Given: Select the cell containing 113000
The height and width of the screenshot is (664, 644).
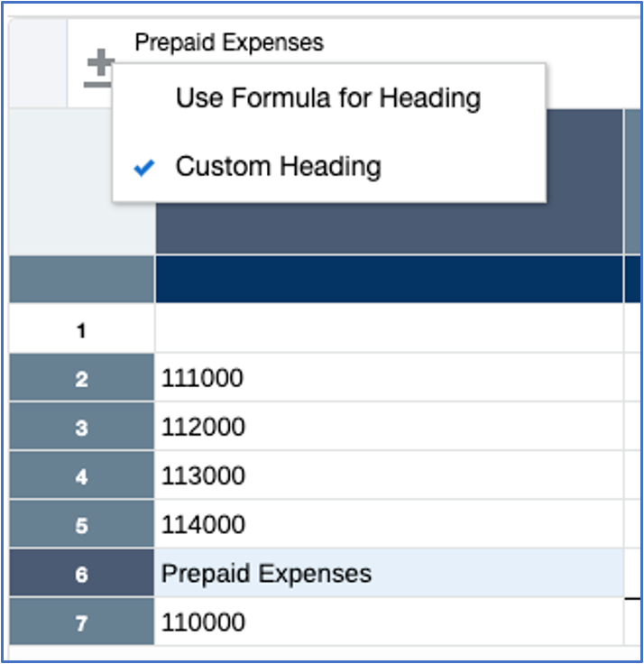Looking at the screenshot, I should point(388,476).
